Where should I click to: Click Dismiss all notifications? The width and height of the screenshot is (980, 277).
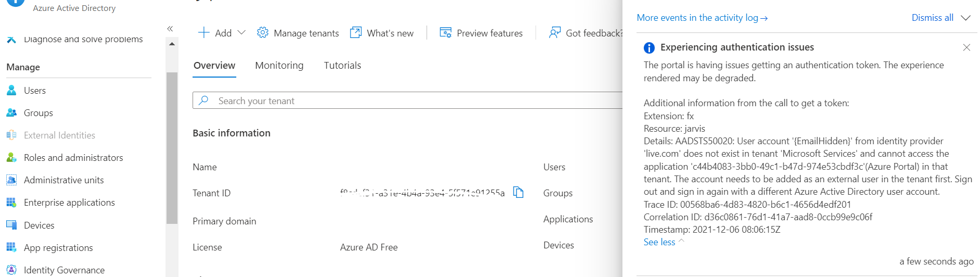(932, 18)
